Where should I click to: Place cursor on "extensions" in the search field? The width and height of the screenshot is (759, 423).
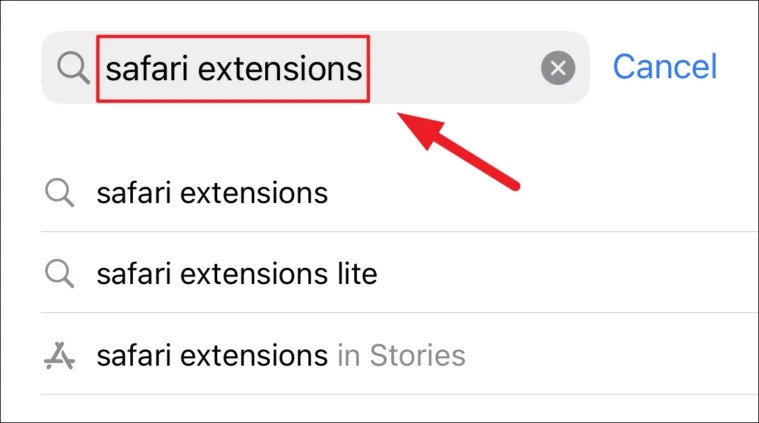click(290, 68)
